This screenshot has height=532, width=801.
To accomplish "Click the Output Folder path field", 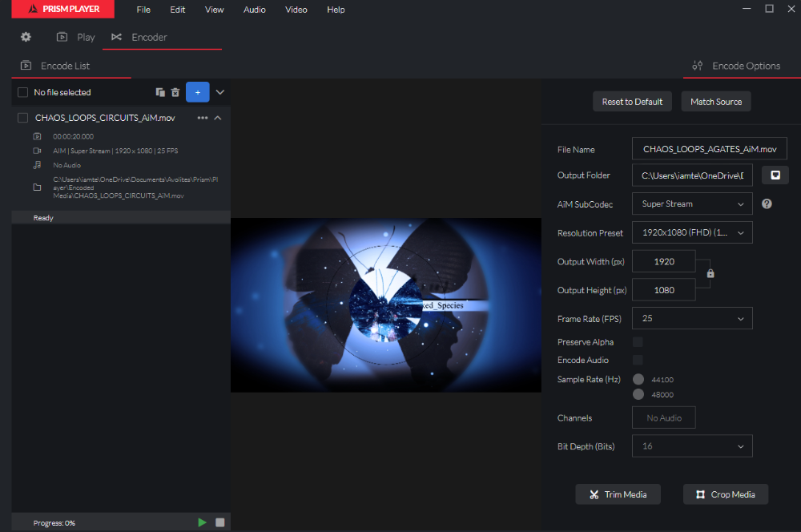I will (x=692, y=175).
